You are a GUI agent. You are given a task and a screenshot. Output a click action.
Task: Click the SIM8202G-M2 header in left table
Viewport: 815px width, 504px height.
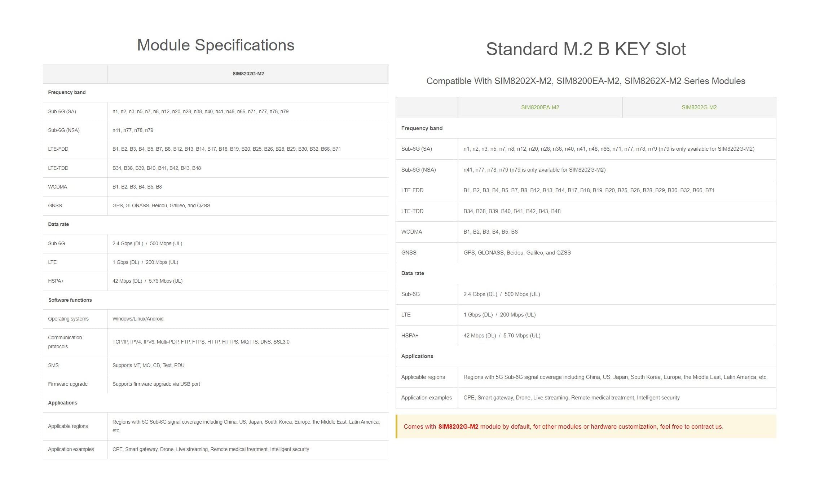[x=248, y=74]
